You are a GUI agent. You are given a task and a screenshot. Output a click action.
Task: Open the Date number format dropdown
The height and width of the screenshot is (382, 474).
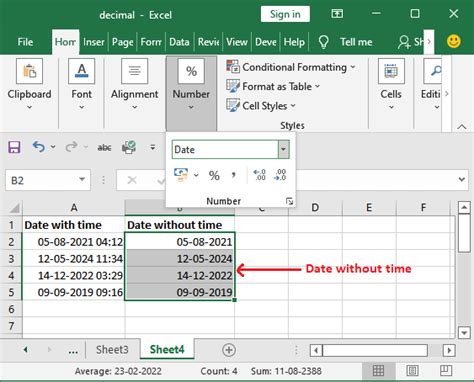pyautogui.click(x=283, y=149)
